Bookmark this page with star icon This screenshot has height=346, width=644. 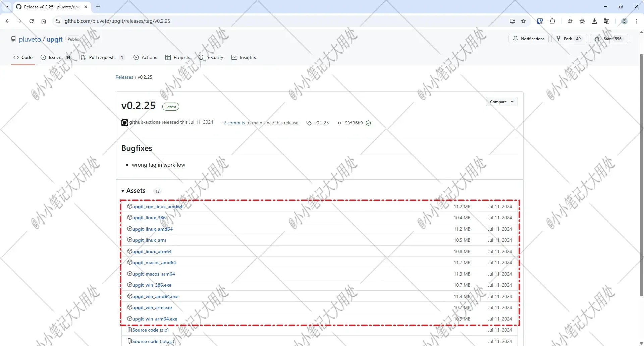coord(523,21)
